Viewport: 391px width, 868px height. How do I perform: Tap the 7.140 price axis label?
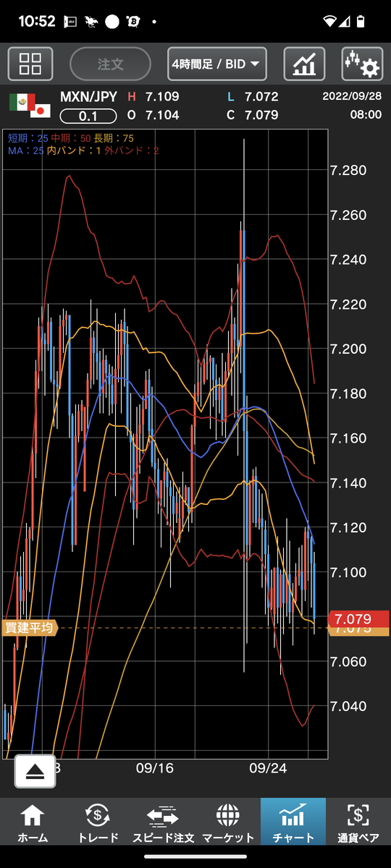(x=348, y=482)
